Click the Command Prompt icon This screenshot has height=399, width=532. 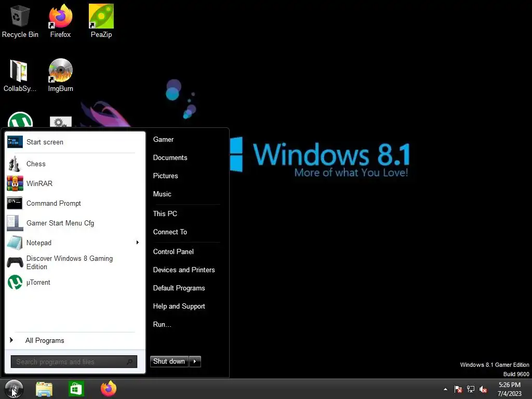[15, 203]
